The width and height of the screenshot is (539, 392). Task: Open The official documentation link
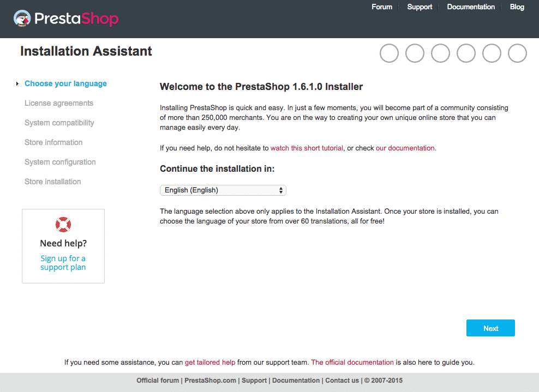tap(352, 362)
